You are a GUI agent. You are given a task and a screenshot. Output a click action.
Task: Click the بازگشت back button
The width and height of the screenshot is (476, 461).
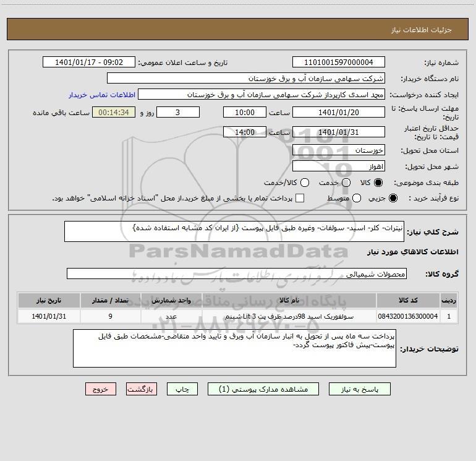pyautogui.click(x=142, y=389)
